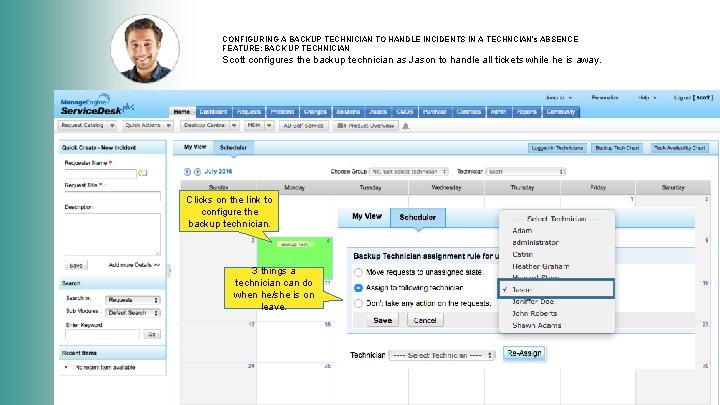The image size is (720, 405).
Task: Open the Sub Modules dropdown
Action: [x=132, y=313]
